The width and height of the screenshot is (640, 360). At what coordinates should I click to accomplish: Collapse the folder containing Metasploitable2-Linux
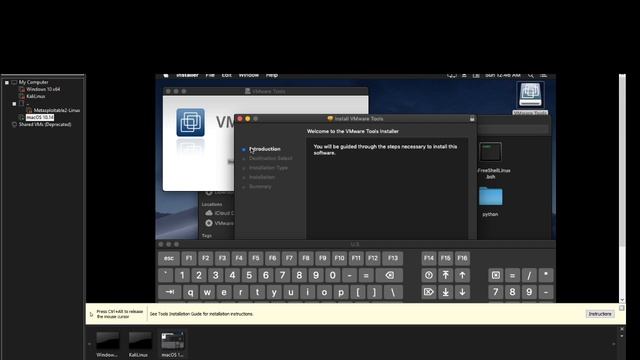coord(14,104)
